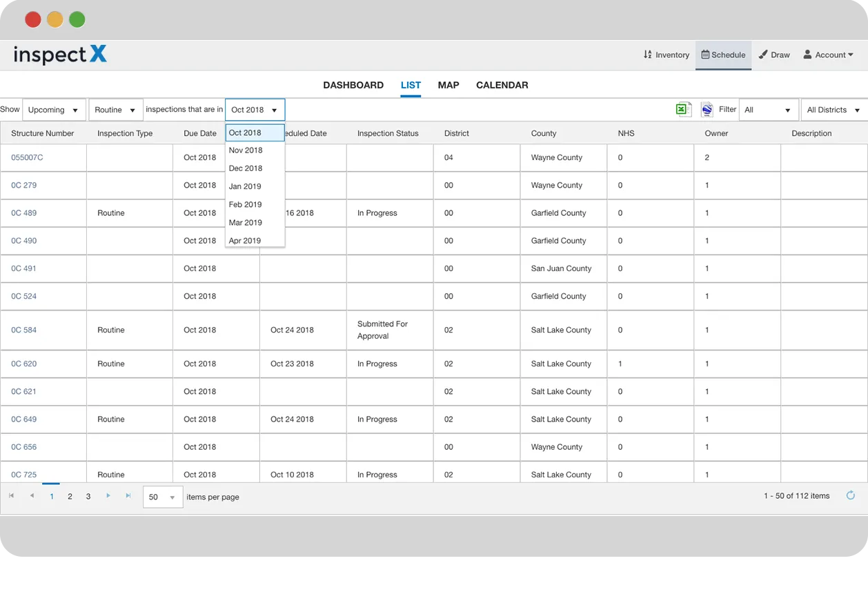
Task: Go to page 1
Action: tap(52, 496)
